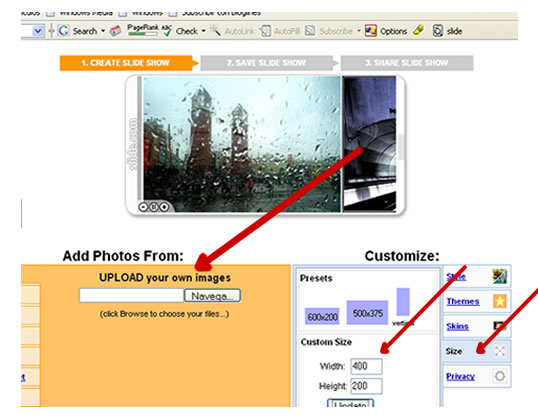Expand the Check dropdown arrow
This screenshot has height=418, width=538.
click(x=203, y=31)
